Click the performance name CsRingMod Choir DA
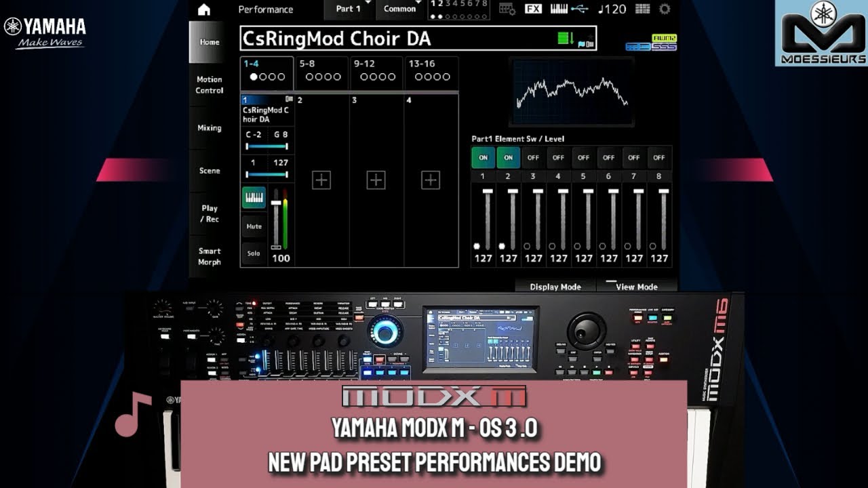 pyautogui.click(x=418, y=39)
